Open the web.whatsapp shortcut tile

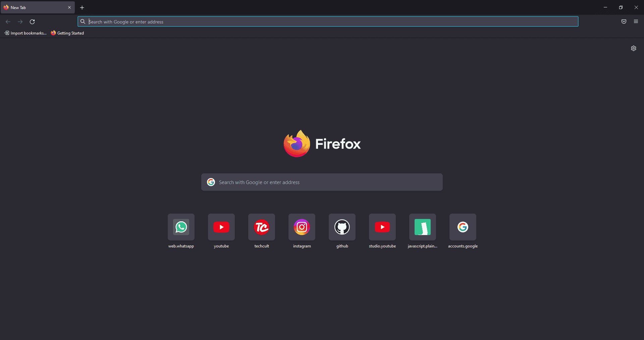[x=181, y=227]
